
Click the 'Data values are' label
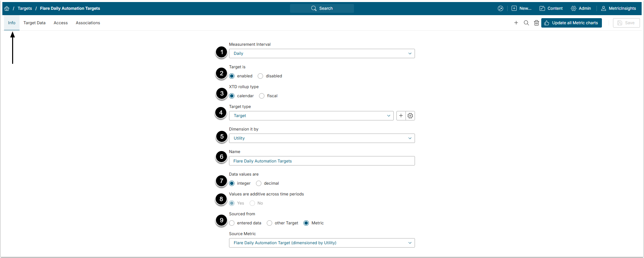pos(244,174)
